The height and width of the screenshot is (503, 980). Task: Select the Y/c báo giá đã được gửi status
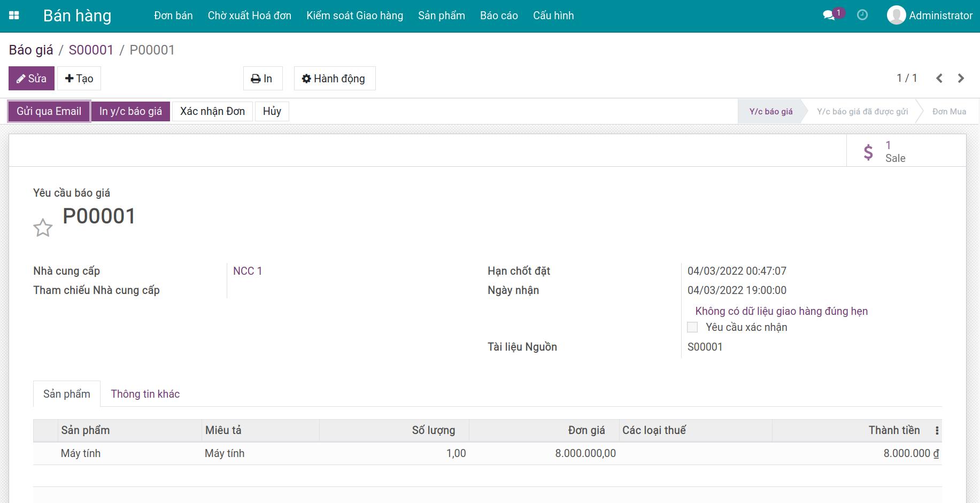pos(862,112)
